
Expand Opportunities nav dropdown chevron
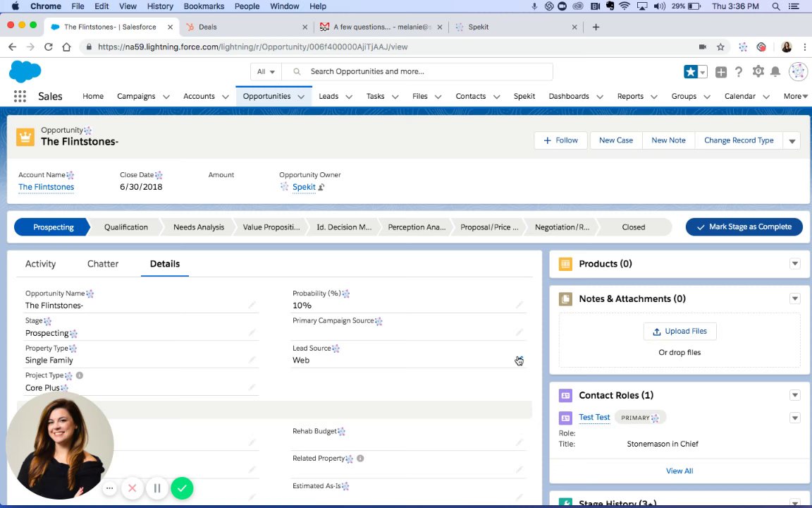(301, 97)
